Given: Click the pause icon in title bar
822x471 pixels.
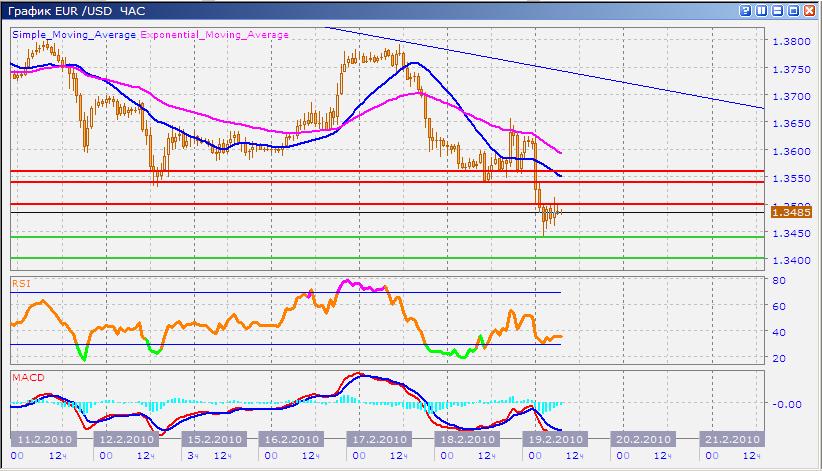Looking at the screenshot, I should 762,10.
